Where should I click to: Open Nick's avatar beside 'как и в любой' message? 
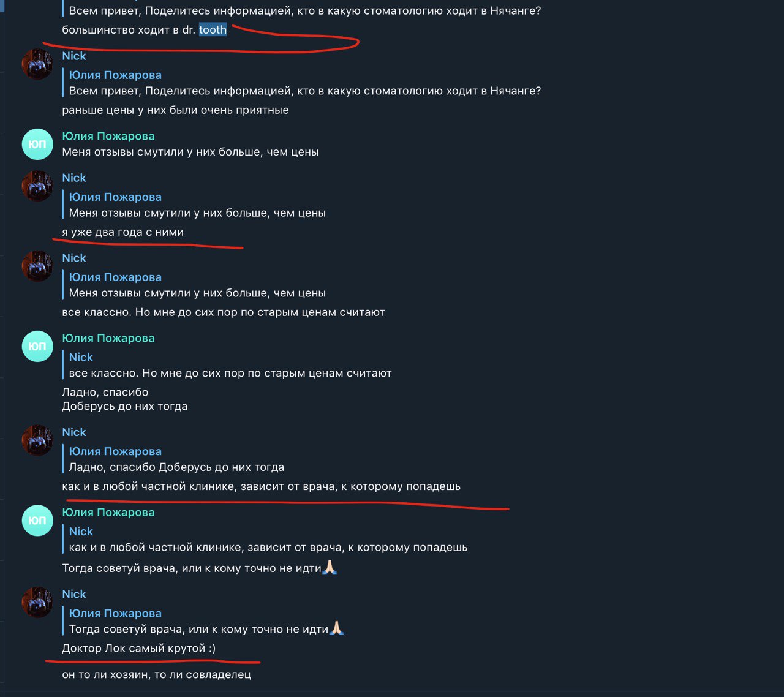click(x=37, y=440)
